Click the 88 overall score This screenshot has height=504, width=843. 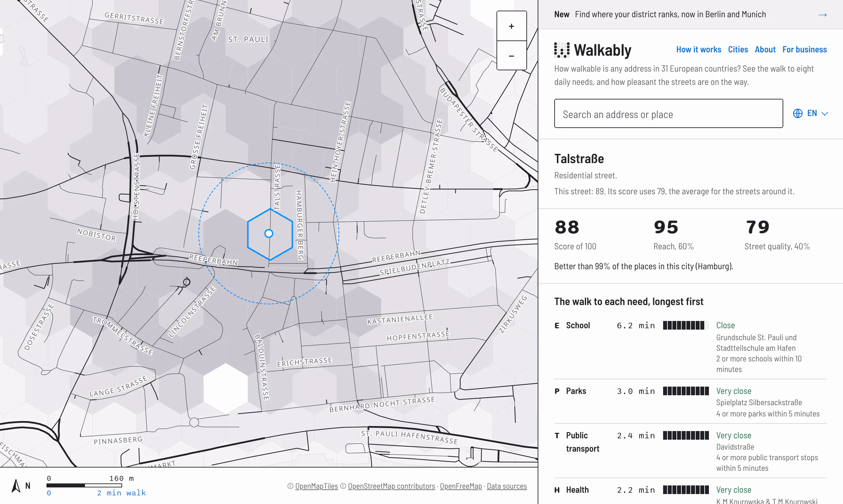pos(567,227)
